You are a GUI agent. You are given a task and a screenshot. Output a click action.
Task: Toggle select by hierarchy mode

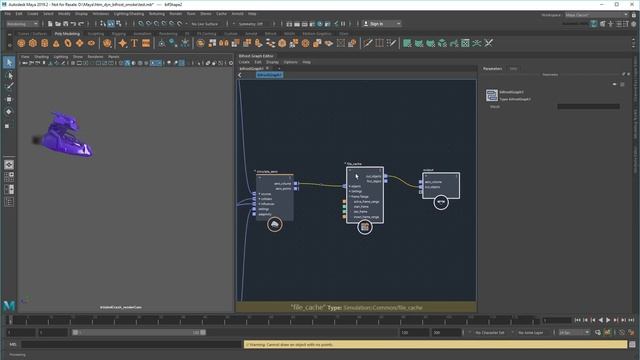103,24
